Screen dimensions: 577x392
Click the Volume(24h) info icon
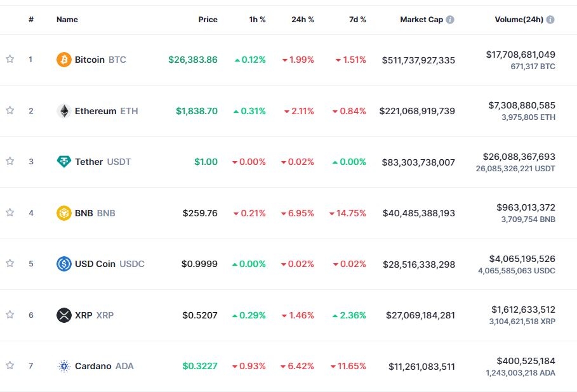[x=550, y=20]
